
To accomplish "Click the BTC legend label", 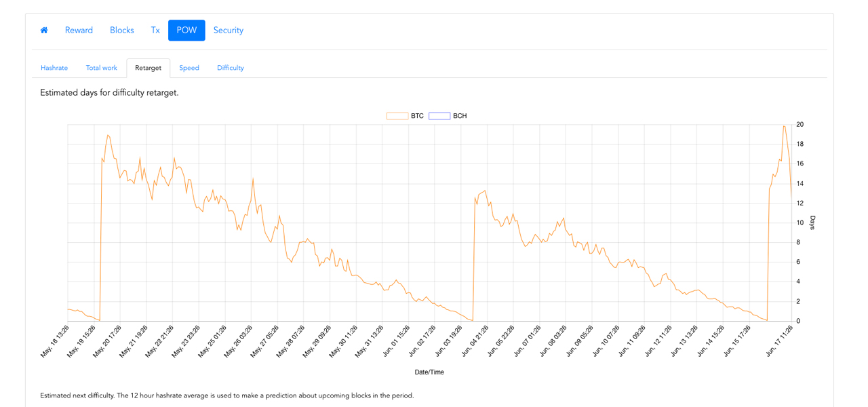I will [x=417, y=116].
